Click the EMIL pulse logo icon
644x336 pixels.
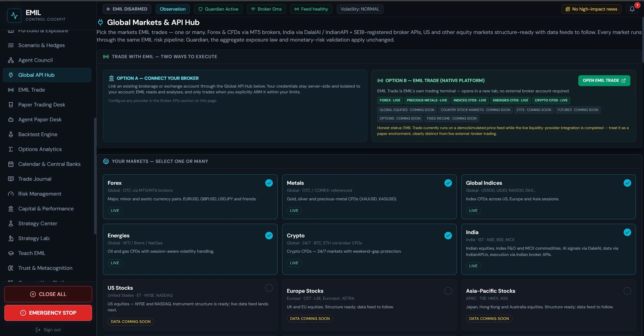pos(14,15)
